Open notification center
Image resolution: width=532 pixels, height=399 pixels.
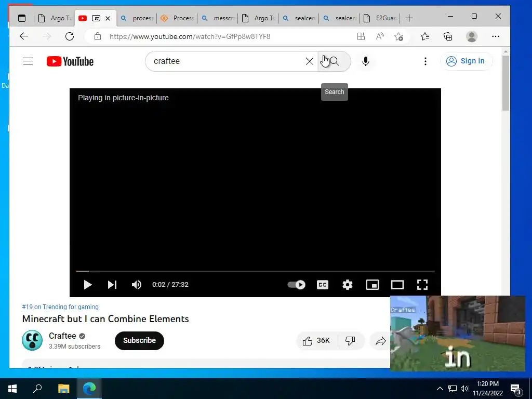[516, 389]
